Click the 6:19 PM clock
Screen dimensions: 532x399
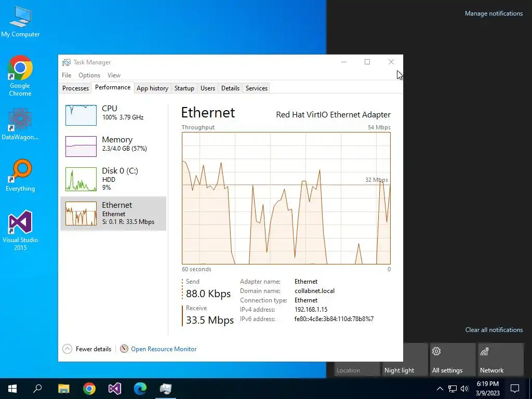tap(487, 384)
